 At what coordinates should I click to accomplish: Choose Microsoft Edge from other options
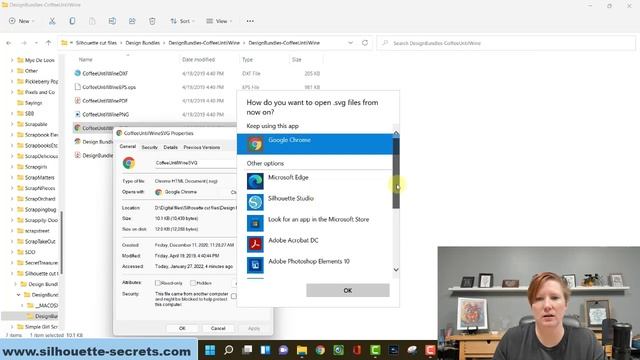pos(315,181)
